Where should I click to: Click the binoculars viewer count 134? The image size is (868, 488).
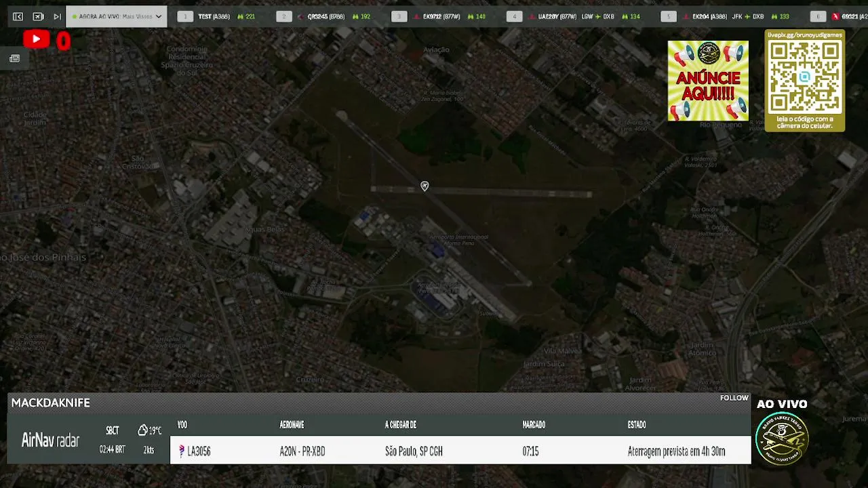tap(630, 16)
